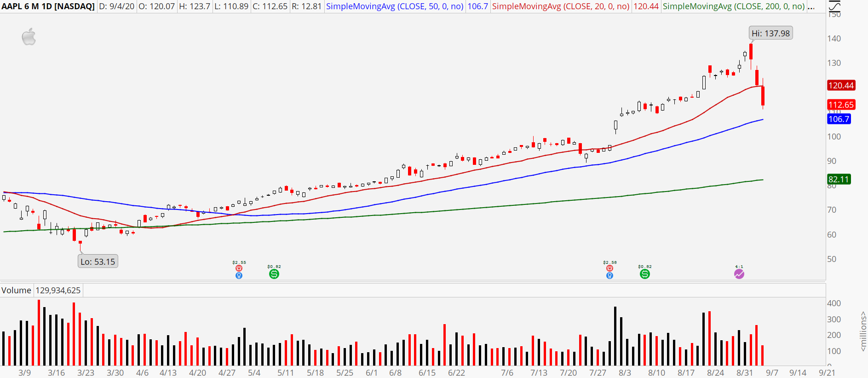Open the May $0.82 dividend marker
Screen dimensions: 868x378
pyautogui.click(x=274, y=274)
